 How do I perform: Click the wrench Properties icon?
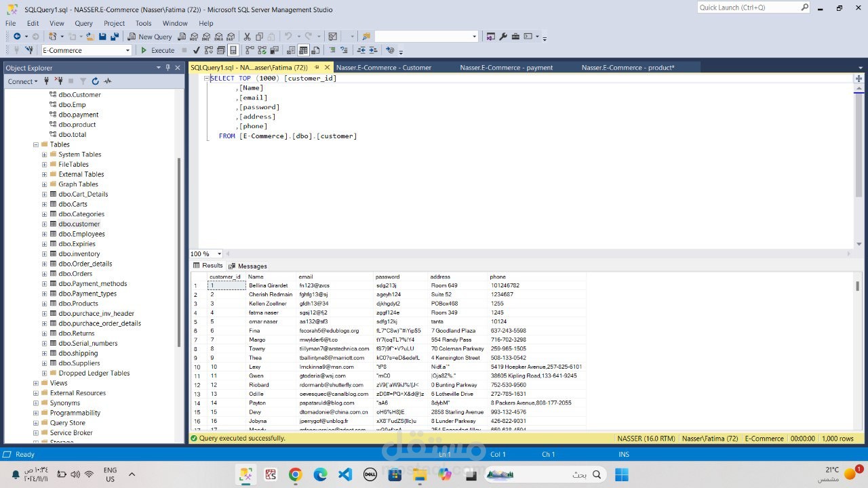click(x=503, y=37)
